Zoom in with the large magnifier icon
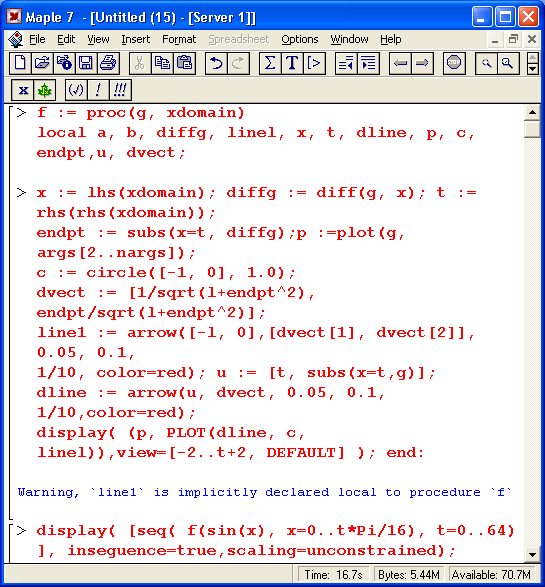The height and width of the screenshot is (587, 545). coord(508,63)
